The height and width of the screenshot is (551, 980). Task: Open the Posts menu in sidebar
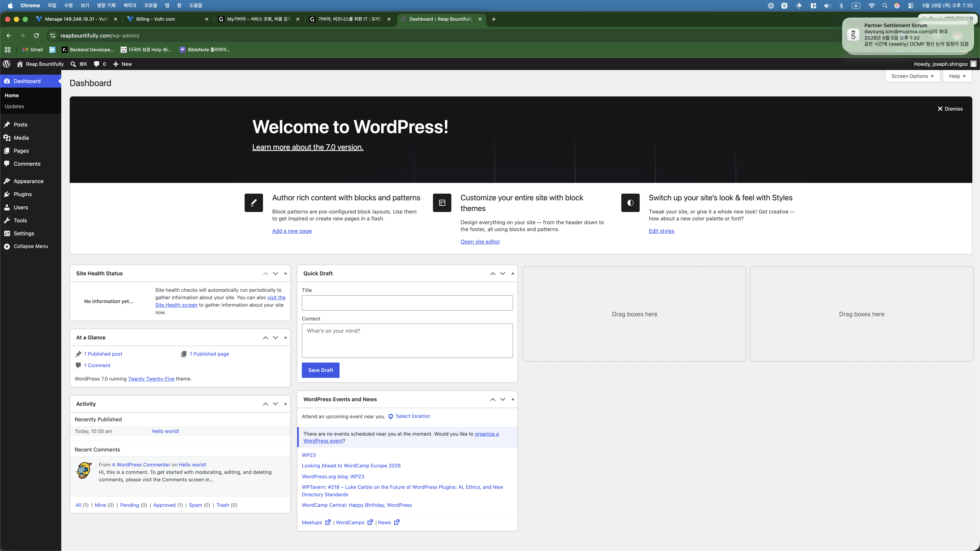(x=20, y=124)
